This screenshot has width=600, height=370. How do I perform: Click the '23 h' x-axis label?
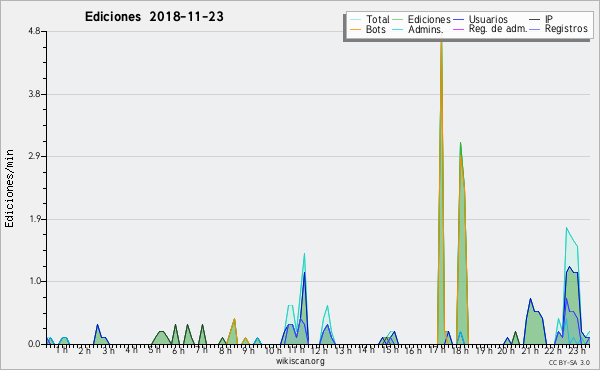click(x=577, y=350)
